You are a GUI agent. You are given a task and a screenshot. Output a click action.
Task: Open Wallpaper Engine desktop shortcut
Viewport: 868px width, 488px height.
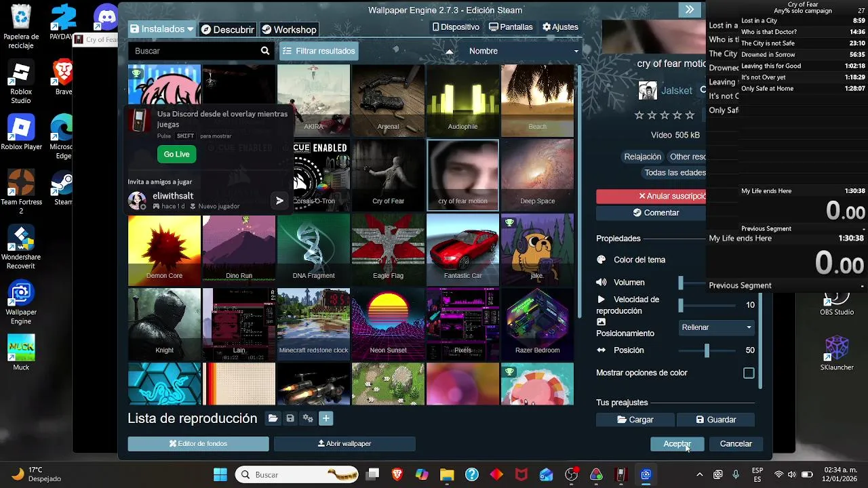pos(21,303)
